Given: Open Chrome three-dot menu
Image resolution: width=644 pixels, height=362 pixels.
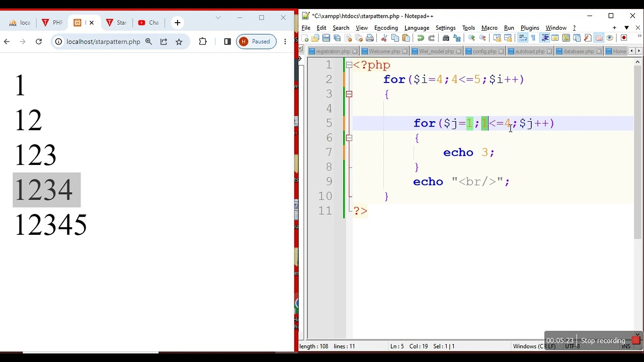Looking at the screenshot, I should pyautogui.click(x=285, y=42).
